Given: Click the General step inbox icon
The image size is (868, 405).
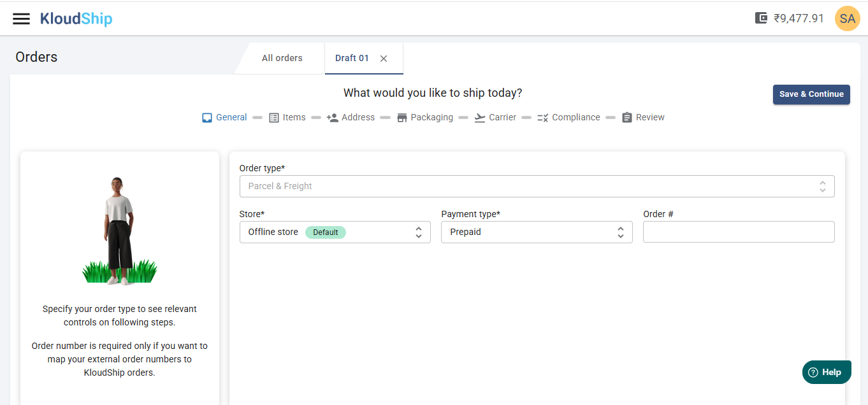Looking at the screenshot, I should click(207, 118).
